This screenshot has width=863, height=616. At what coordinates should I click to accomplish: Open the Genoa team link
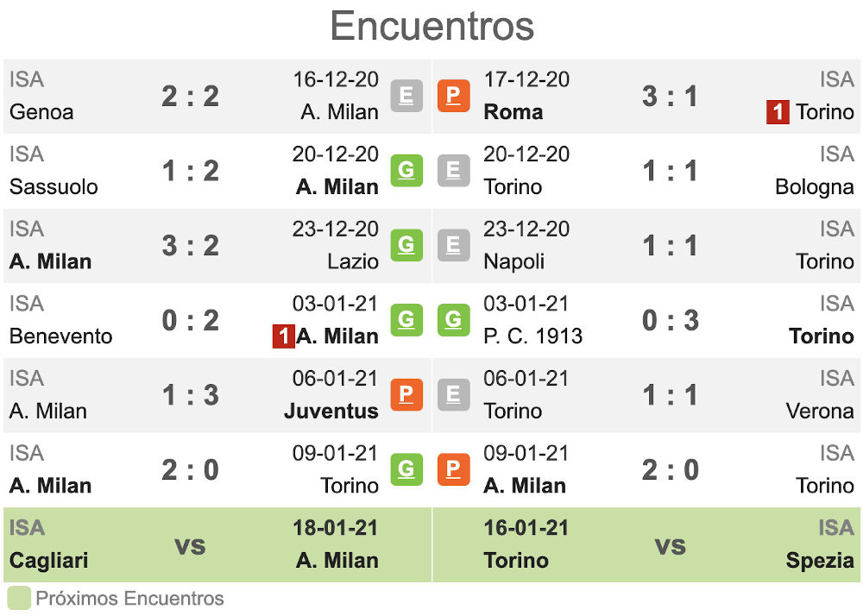(41, 112)
